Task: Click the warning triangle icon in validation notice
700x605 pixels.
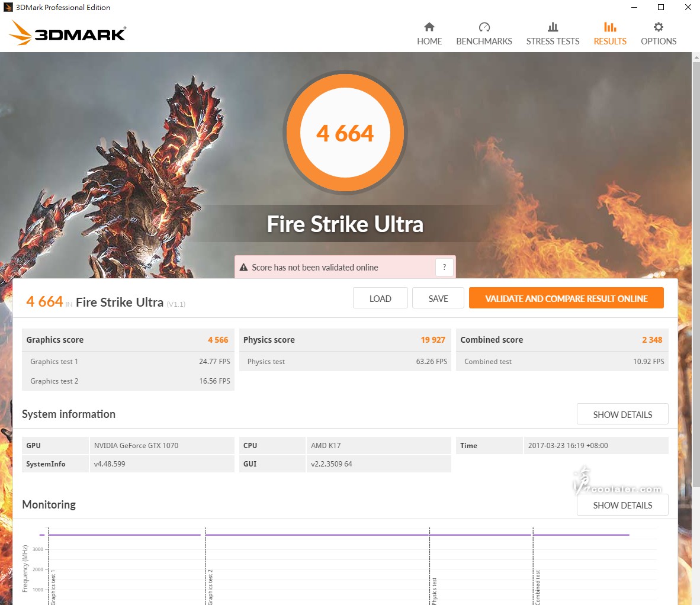Action: (243, 267)
